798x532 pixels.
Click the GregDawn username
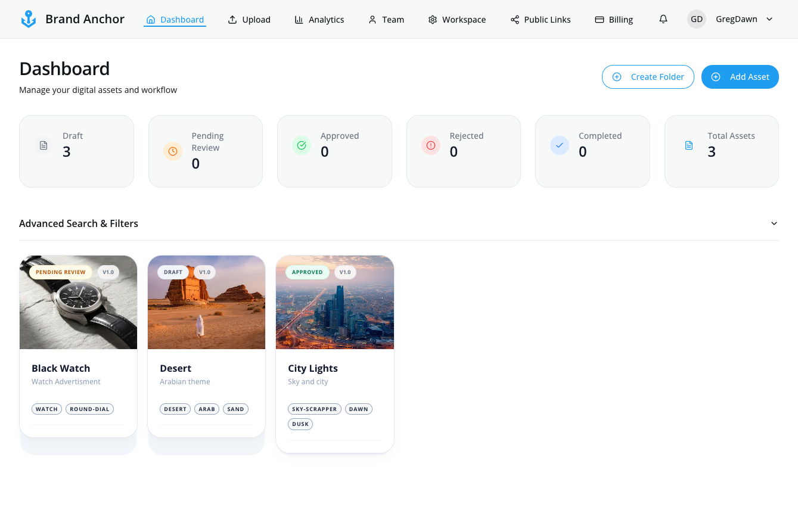tap(737, 19)
